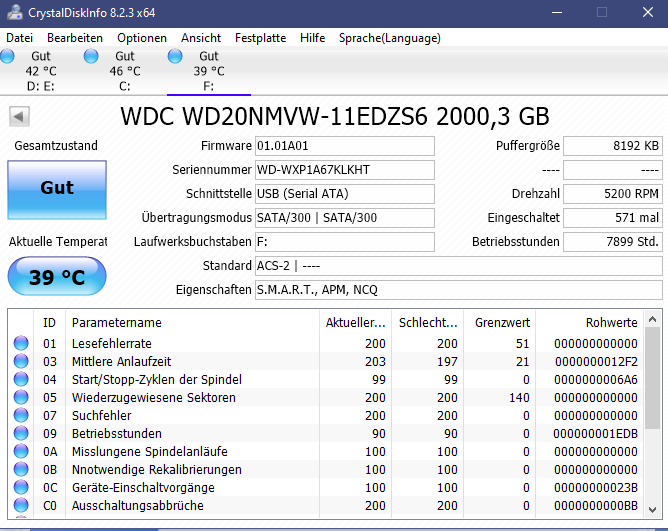Click status orb of Start/Stopp-Zyklen row

21,379
